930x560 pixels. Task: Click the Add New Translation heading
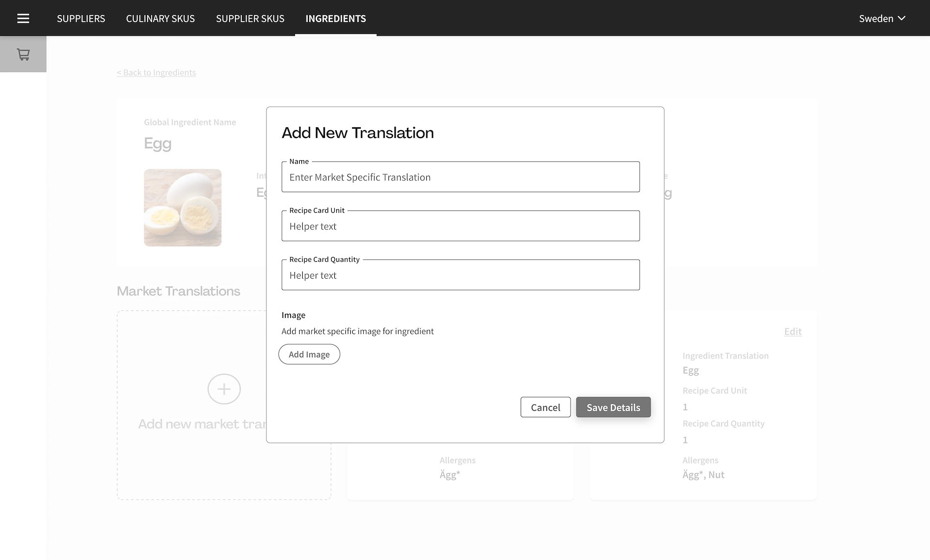[357, 133]
